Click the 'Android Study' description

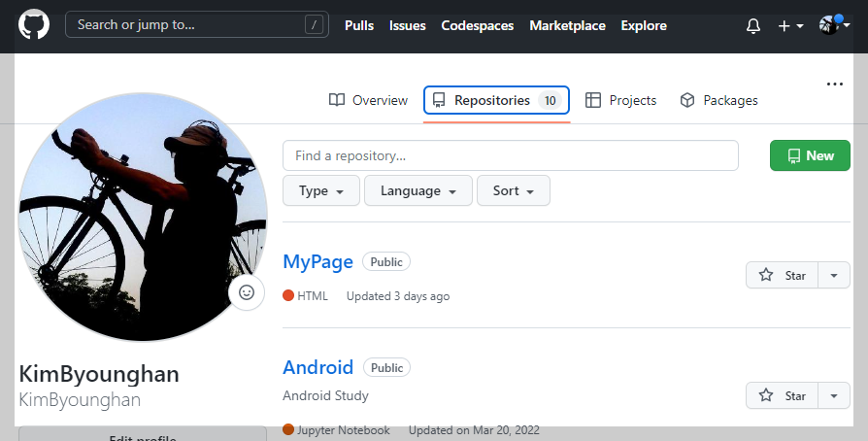point(325,395)
